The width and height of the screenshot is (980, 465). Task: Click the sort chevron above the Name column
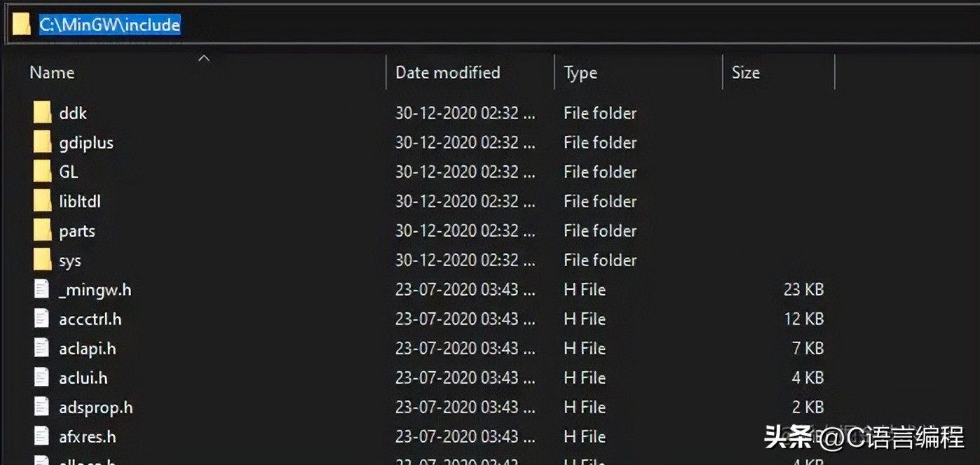(204, 59)
